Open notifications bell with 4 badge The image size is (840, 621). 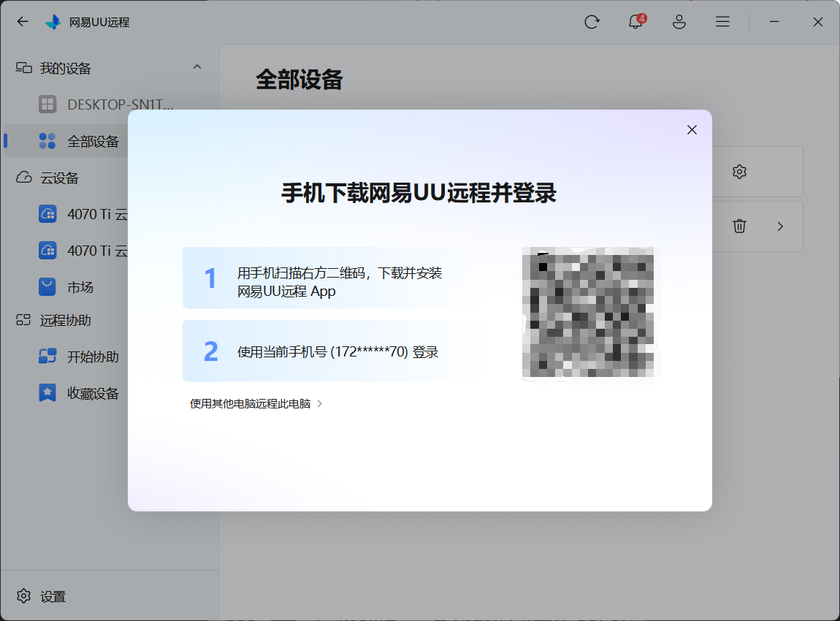point(636,21)
